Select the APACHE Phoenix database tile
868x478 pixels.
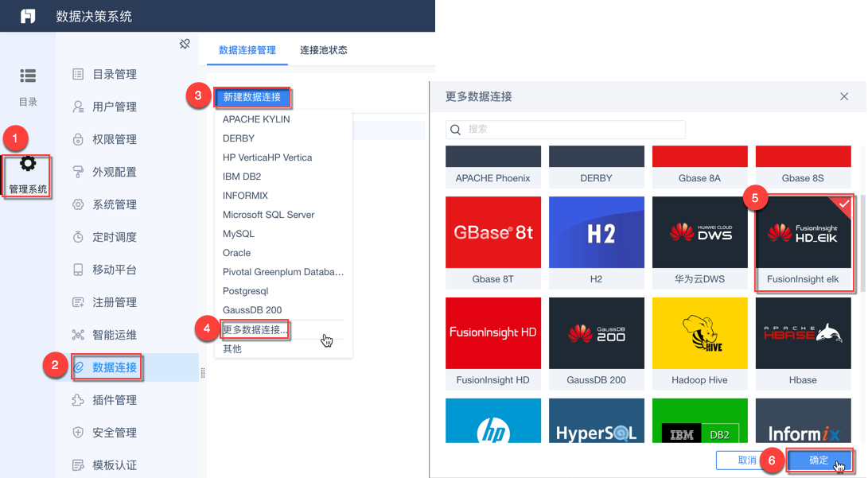(x=493, y=166)
